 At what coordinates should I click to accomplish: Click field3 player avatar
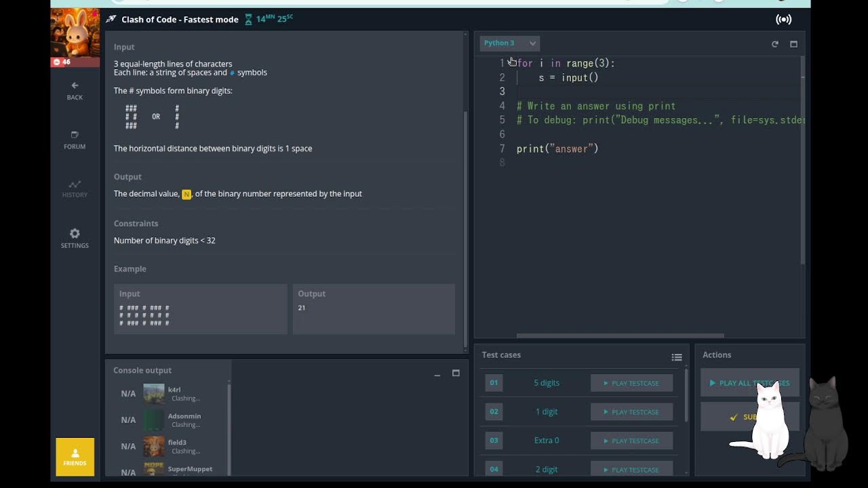click(154, 447)
